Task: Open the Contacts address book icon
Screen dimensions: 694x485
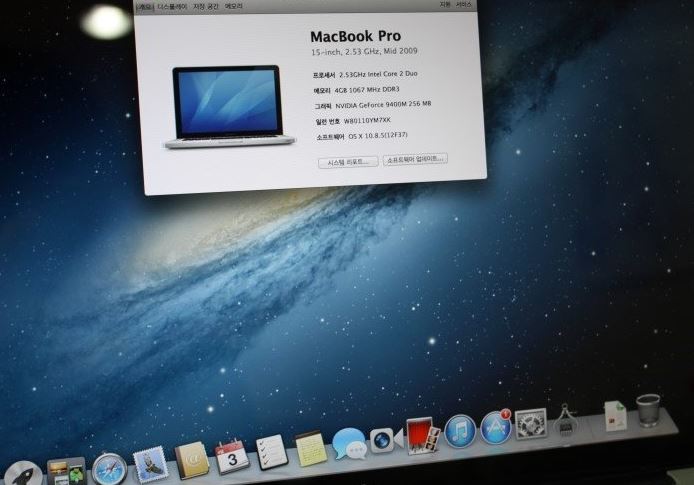Action: coord(192,460)
